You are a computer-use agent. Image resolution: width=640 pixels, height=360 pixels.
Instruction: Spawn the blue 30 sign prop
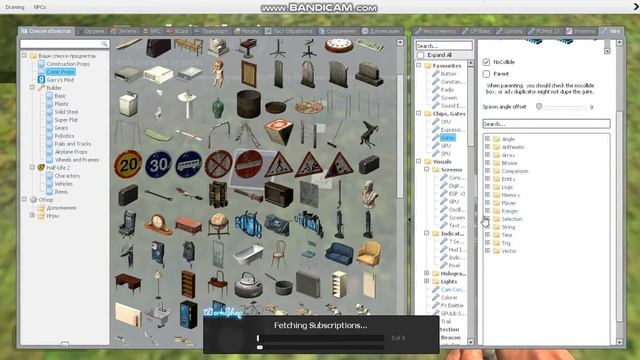click(158, 164)
